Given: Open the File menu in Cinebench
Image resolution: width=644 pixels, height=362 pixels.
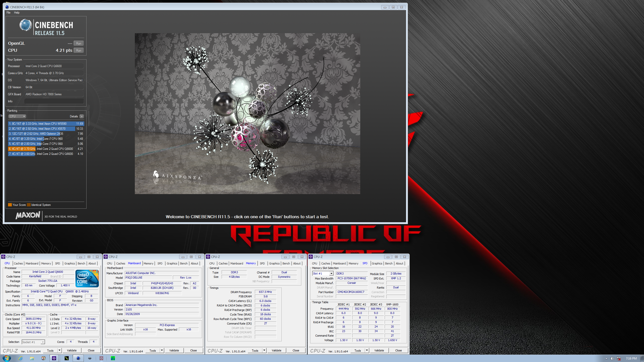Looking at the screenshot, I should 9,13.
